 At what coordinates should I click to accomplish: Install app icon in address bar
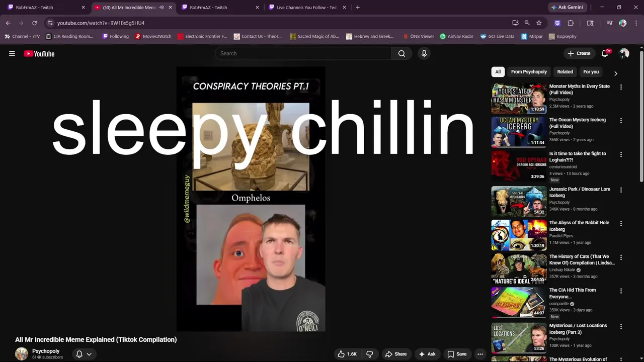click(515, 23)
